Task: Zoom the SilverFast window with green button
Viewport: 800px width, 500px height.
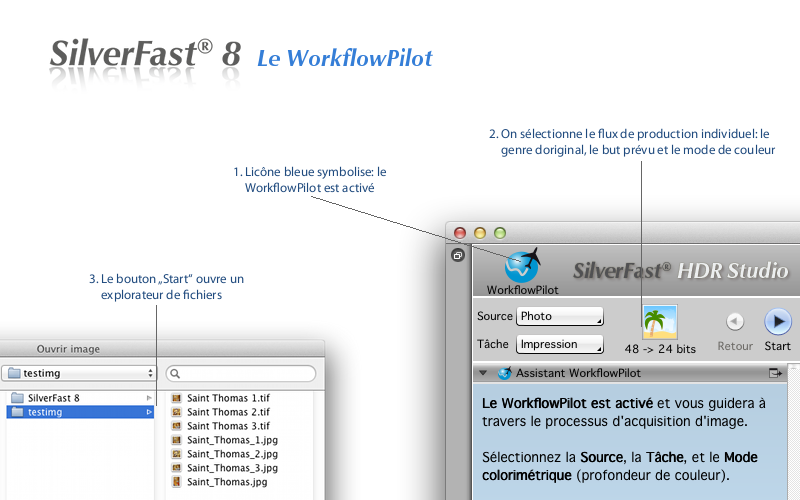Action: click(499, 233)
